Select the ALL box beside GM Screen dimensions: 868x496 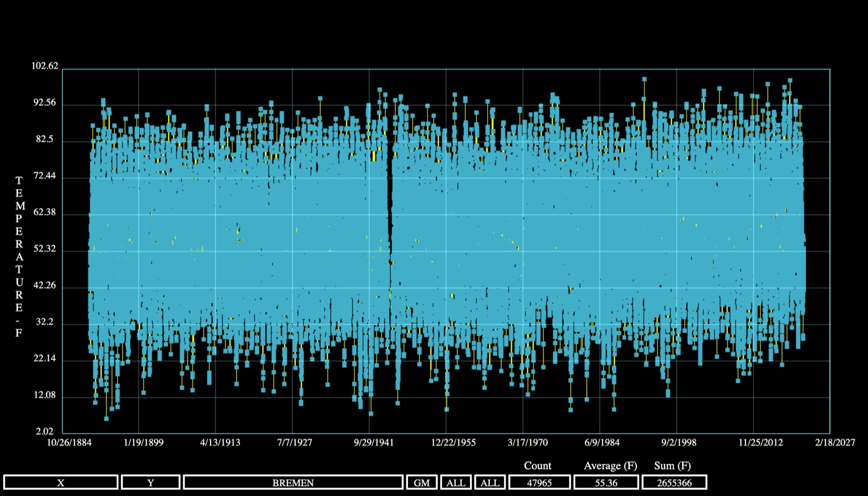pyautogui.click(x=456, y=482)
